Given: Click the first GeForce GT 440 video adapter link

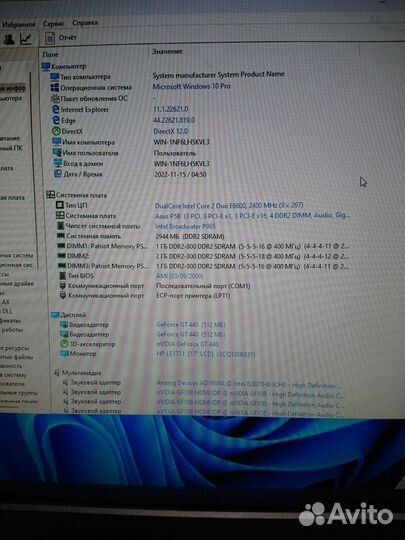Looking at the screenshot, I should point(190,324).
